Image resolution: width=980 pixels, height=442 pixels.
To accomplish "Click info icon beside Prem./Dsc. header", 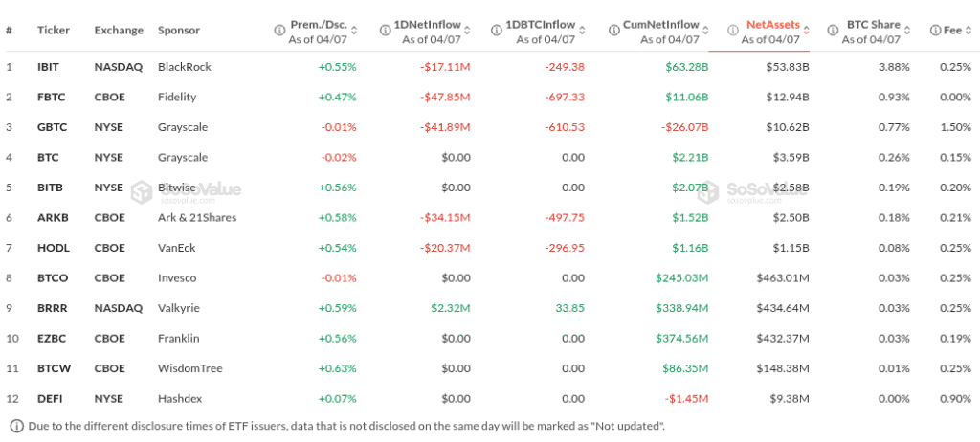I will (x=279, y=31).
